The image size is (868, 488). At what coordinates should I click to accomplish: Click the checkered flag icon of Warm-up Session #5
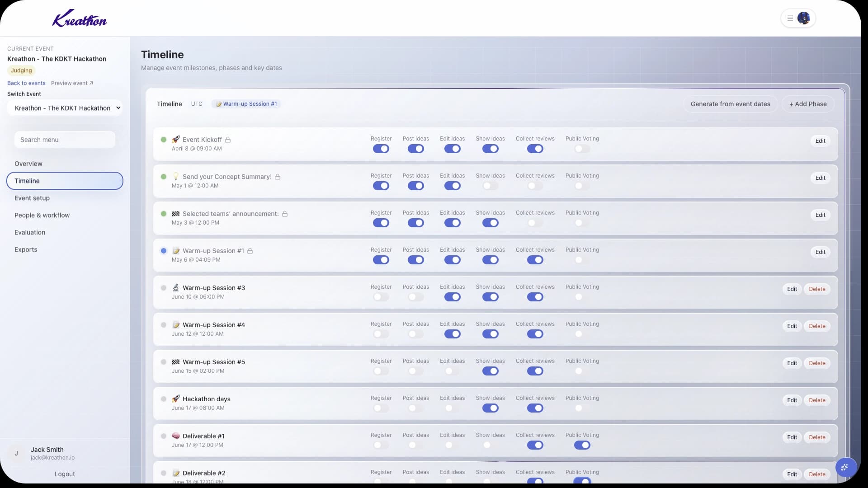176,361
